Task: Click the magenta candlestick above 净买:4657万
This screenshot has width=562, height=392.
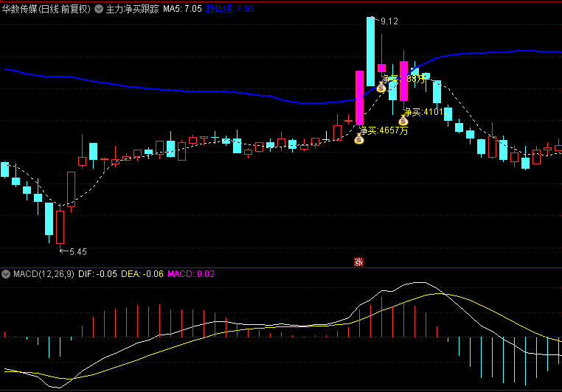Action: coord(359,98)
